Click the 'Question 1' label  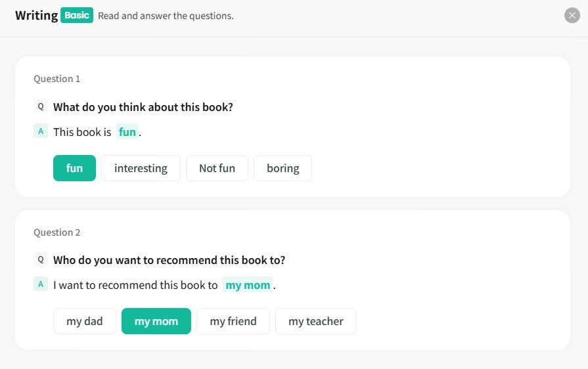(x=57, y=79)
